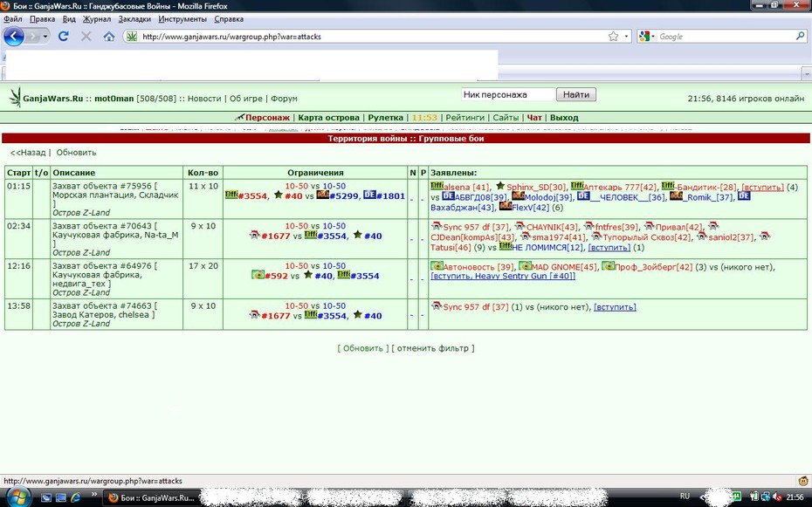
Task: Click the <<Назад link
Action: click(28, 153)
